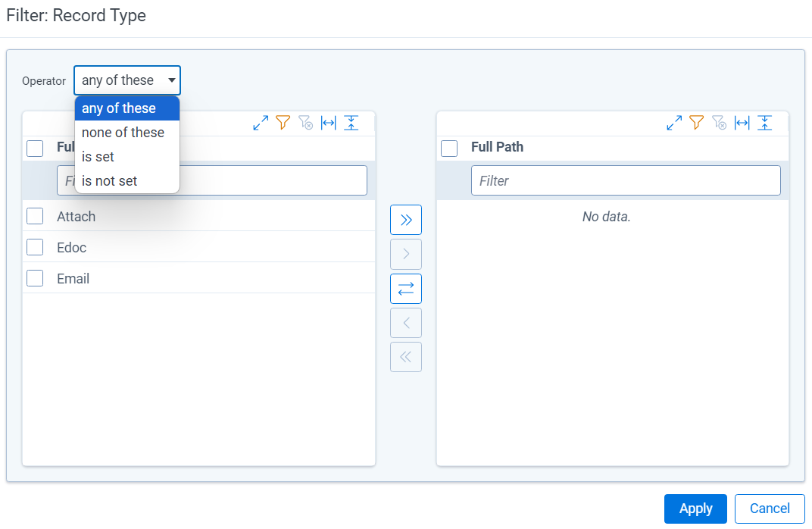Screen dimensions: 812x529
Task: Toggle select-all checkbox in the left list header
Action: 35,149
